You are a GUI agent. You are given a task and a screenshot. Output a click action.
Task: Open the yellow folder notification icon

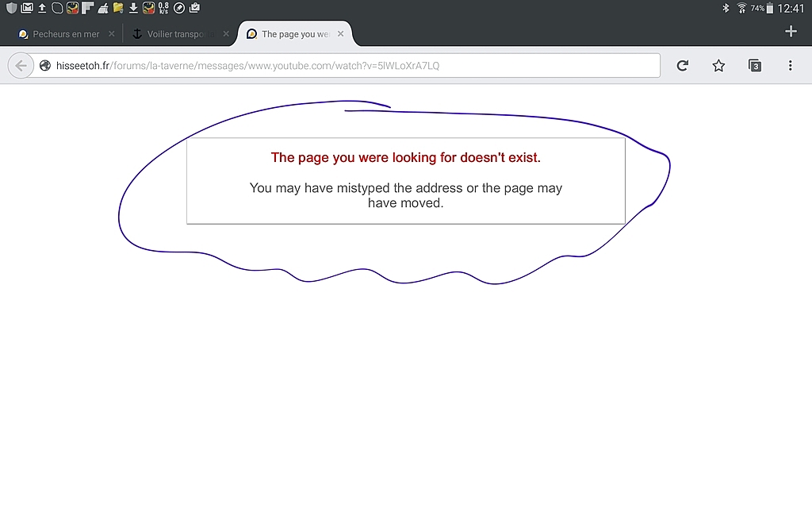pyautogui.click(x=118, y=8)
